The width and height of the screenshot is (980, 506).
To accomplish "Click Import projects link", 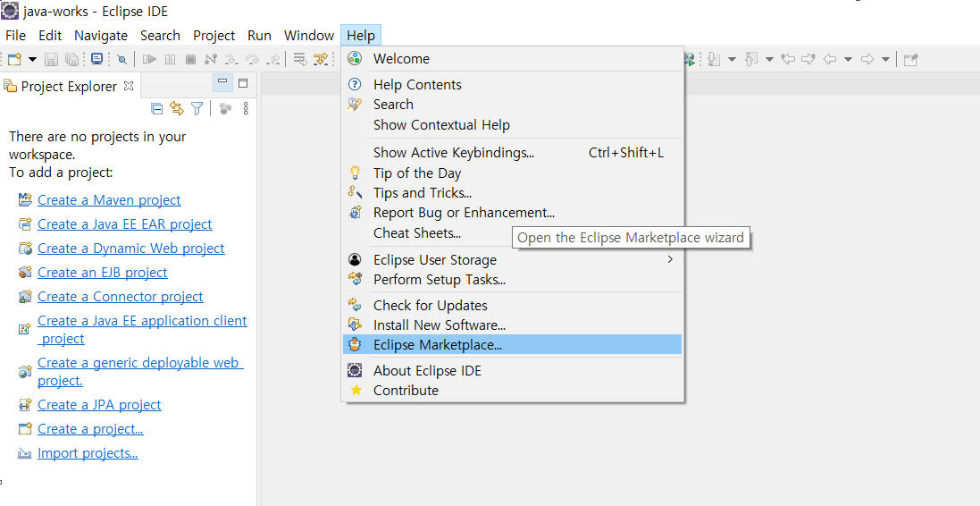I will tap(88, 453).
